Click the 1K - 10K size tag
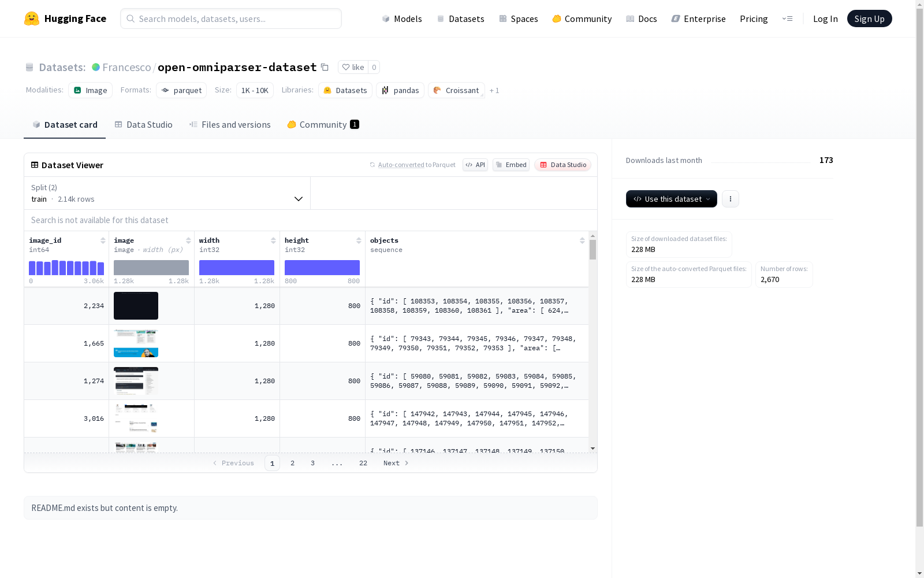 [255, 90]
